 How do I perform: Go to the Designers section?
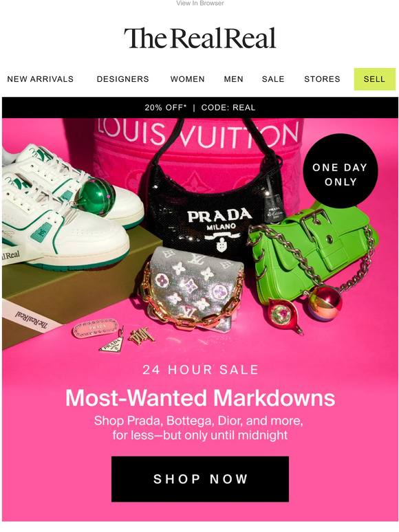click(122, 79)
